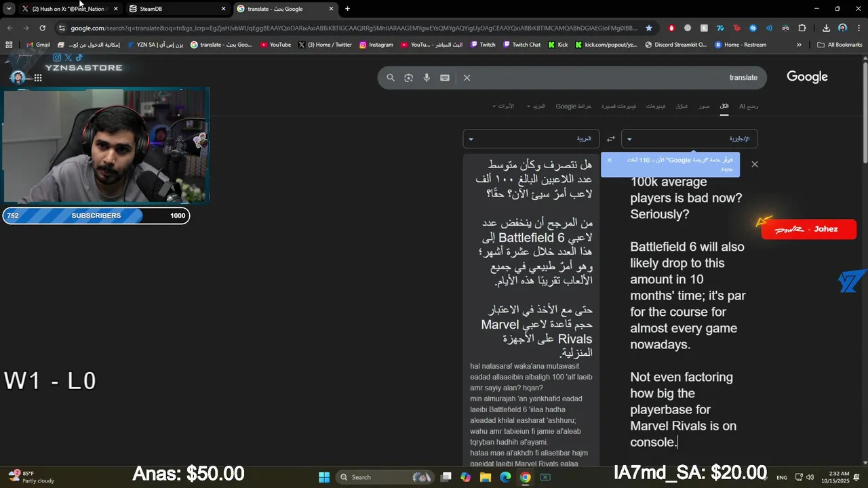Click the address bar URL
This screenshot has height=488, width=868.
(354, 28)
